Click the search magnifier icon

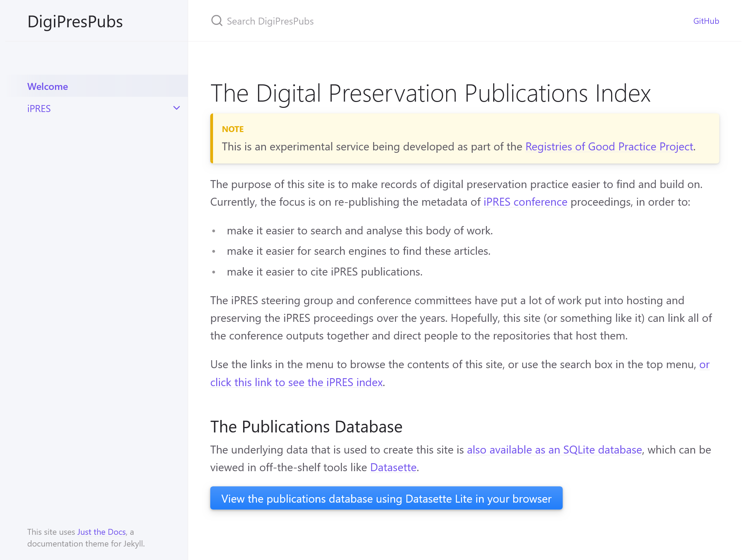pos(217,21)
